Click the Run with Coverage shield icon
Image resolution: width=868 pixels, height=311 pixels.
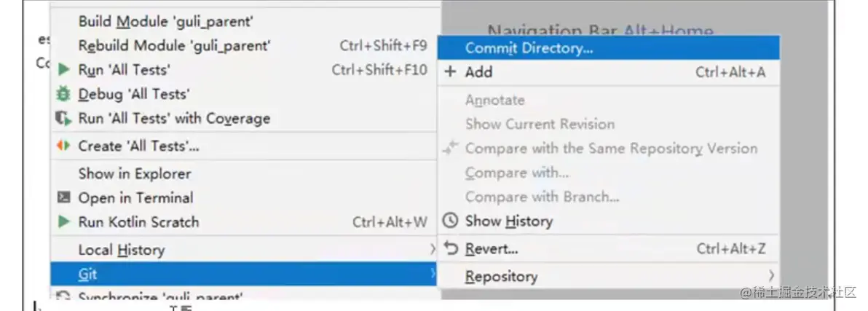pyautogui.click(x=64, y=118)
